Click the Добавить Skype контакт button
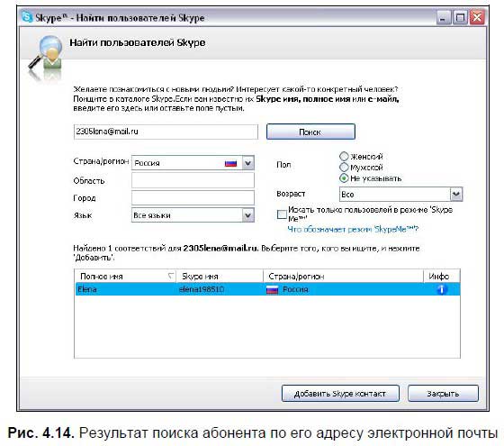The image size is (504, 446). point(340,393)
